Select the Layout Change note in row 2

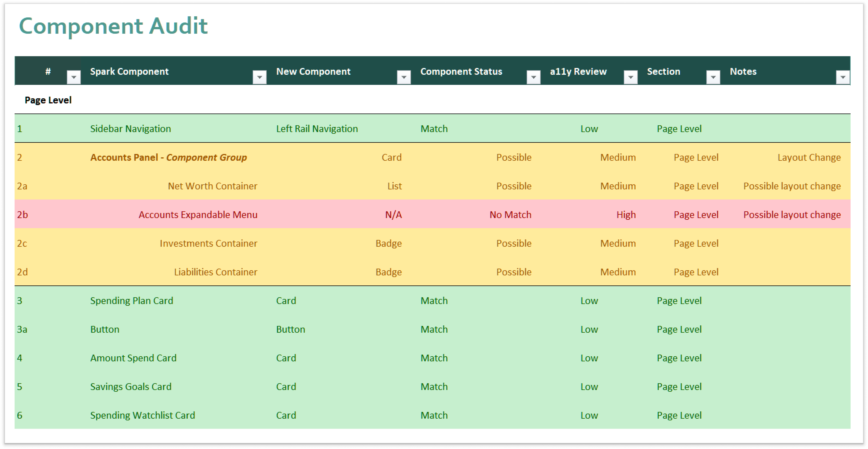809,157
